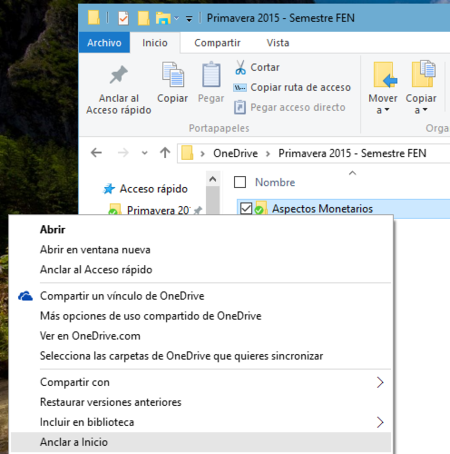Go back with the left arrow
Image resolution: width=450 pixels, height=454 pixels.
pos(96,153)
